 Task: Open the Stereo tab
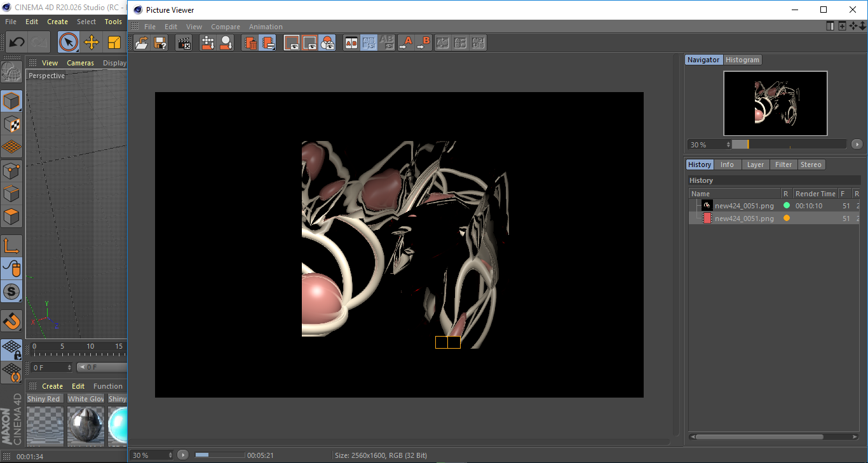point(811,164)
